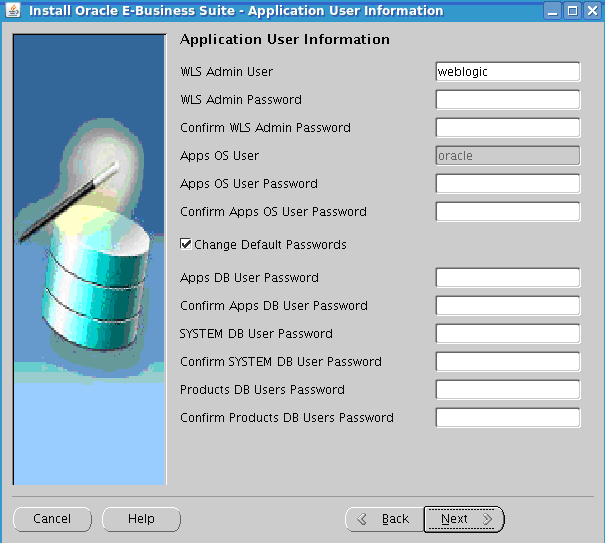Click the SYSTEM DB User Password label
605x543 pixels.
256,334
